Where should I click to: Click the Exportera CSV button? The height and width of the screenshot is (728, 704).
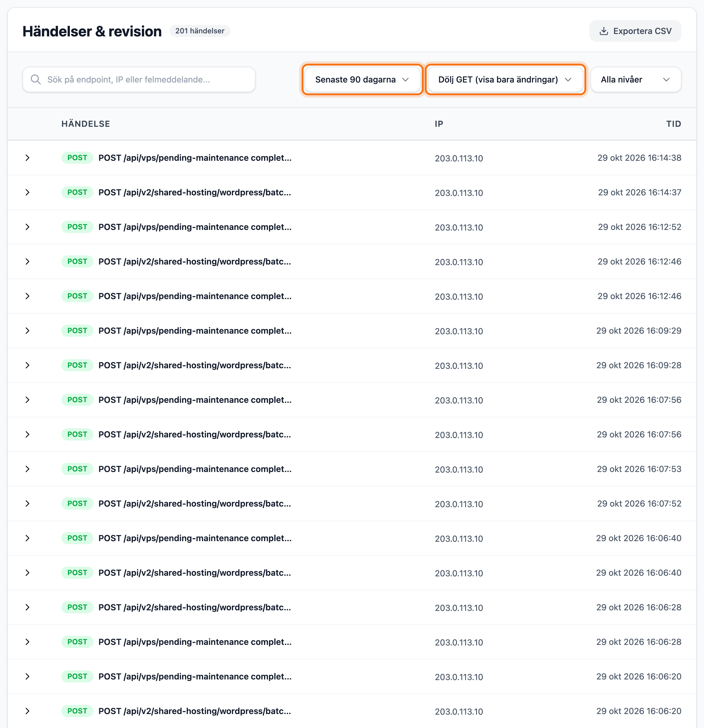635,31
